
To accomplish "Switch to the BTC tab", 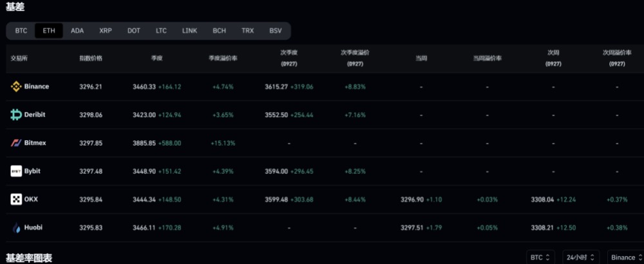I will 21,30.
